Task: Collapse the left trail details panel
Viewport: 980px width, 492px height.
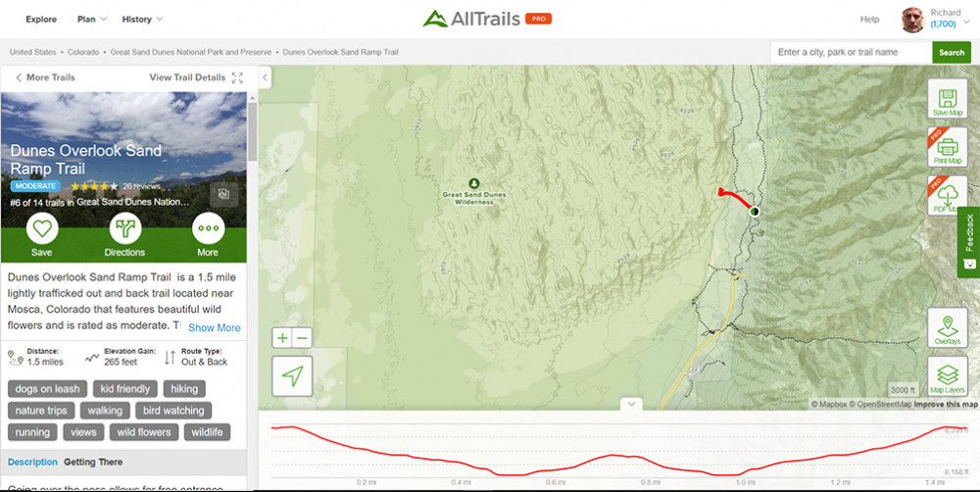Action: point(265,77)
